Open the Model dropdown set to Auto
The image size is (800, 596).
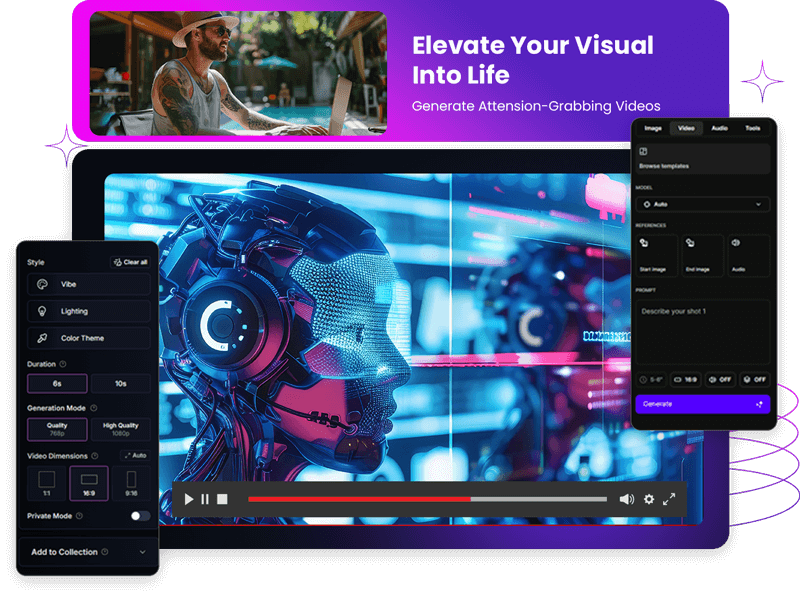[x=702, y=204]
